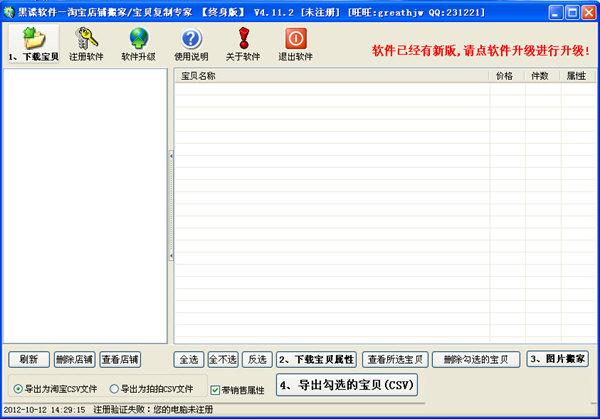The width and height of the screenshot is (600, 419).
Task: Select 导出为淘宝CSV文件 radio option
Action: [18, 388]
